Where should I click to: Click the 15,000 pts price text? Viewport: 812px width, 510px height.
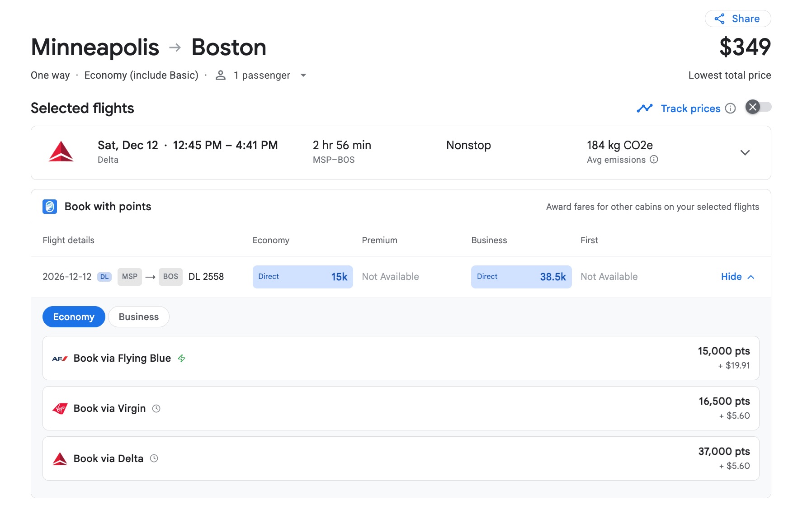point(724,351)
